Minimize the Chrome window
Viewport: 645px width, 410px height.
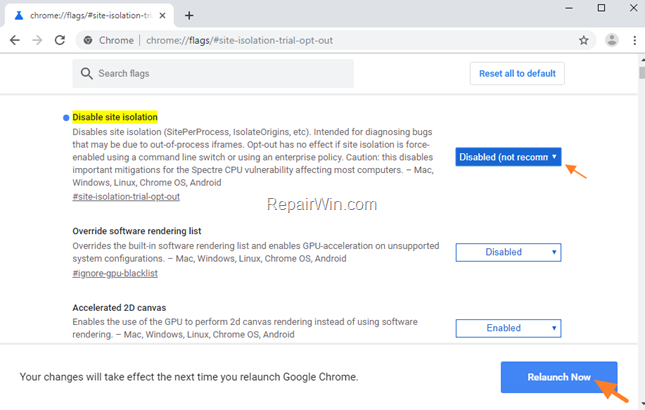[x=569, y=8]
